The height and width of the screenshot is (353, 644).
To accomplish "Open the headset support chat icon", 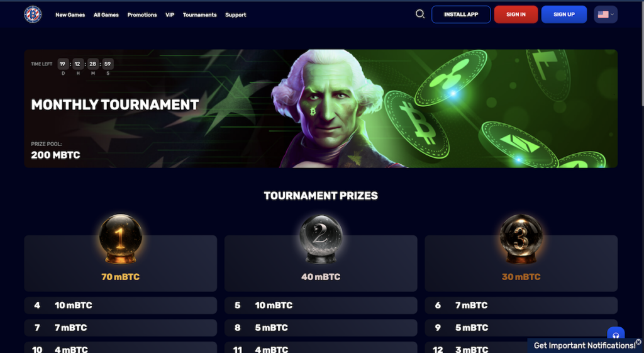I will 616,335.
